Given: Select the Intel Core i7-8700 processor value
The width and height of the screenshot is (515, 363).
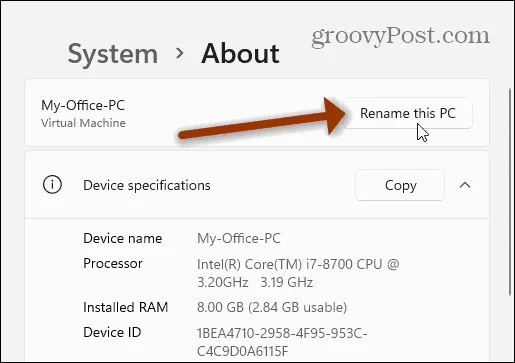Looking at the screenshot, I should tap(298, 273).
